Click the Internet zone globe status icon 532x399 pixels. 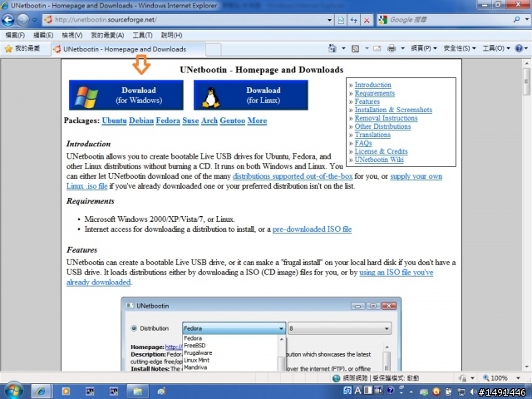[336, 378]
